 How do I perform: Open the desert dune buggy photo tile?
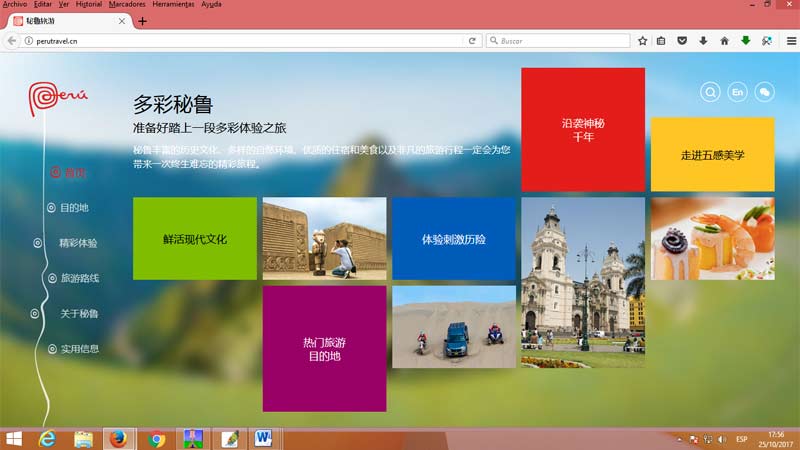pos(454,327)
